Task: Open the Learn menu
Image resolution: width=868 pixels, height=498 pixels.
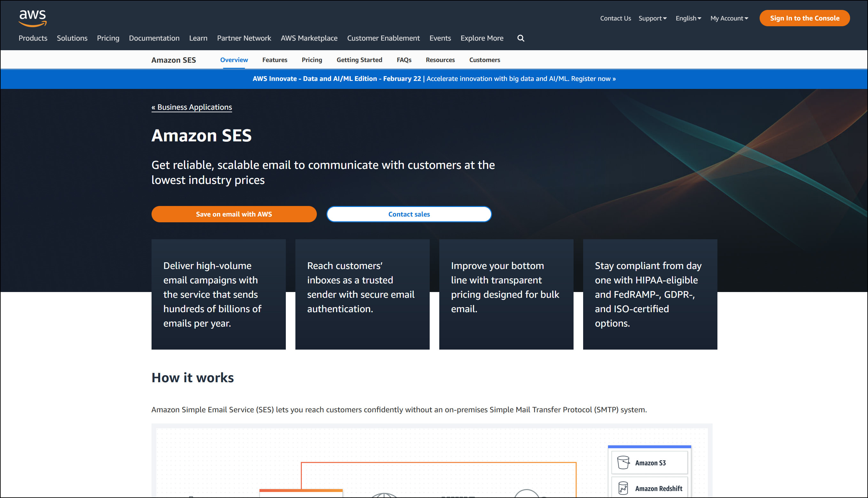Action: pyautogui.click(x=198, y=38)
